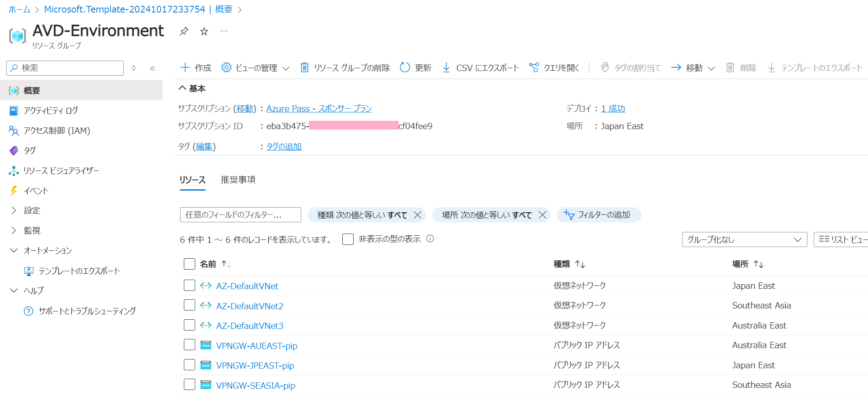This screenshot has height=410, width=868.
Task: Open the more options ellipsis next to the title
Action: 224,31
